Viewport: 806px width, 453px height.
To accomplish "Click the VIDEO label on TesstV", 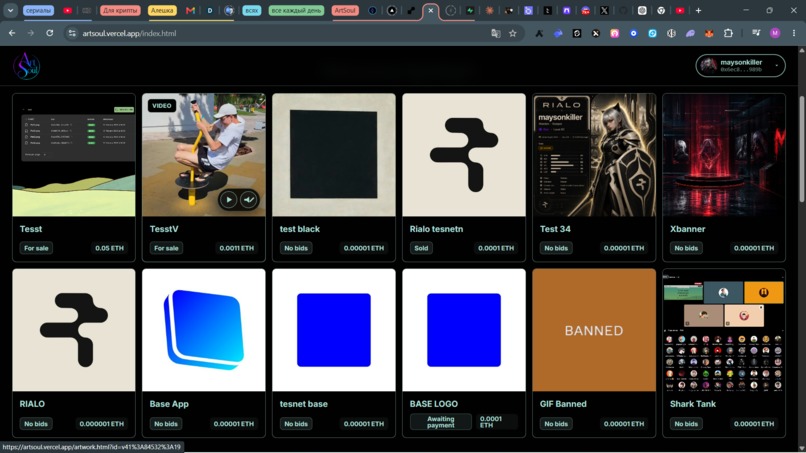I will pyautogui.click(x=162, y=105).
